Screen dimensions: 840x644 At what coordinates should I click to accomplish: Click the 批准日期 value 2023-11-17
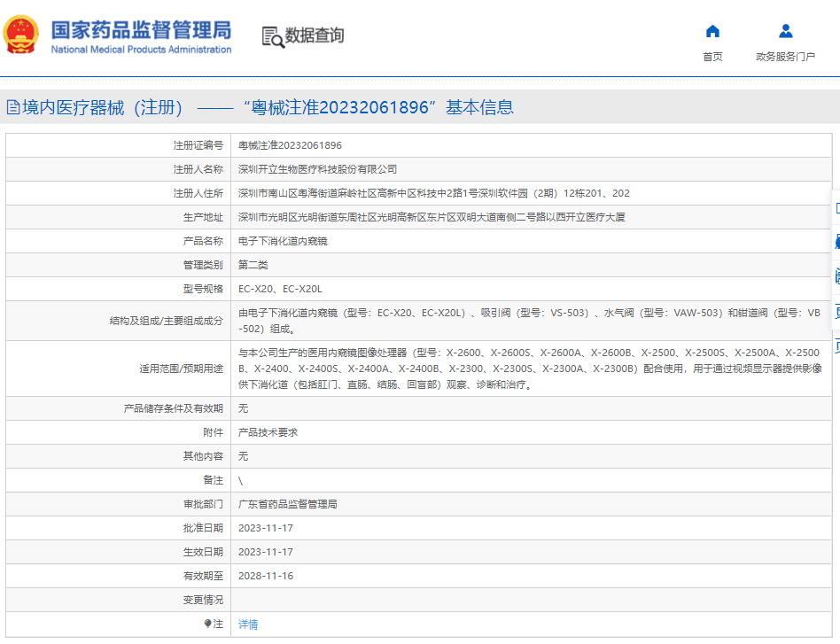[x=266, y=528]
